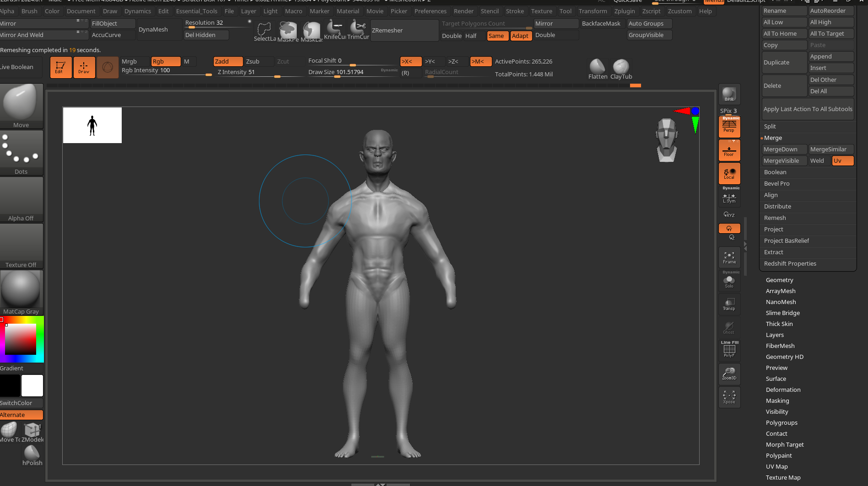This screenshot has height=486, width=868.
Task: Click the Xpose icon
Action: [729, 397]
